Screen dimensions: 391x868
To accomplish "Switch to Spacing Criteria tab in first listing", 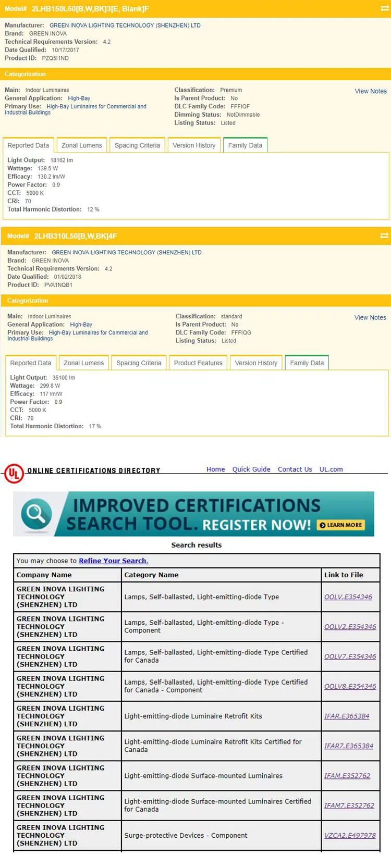I will tap(137, 145).
